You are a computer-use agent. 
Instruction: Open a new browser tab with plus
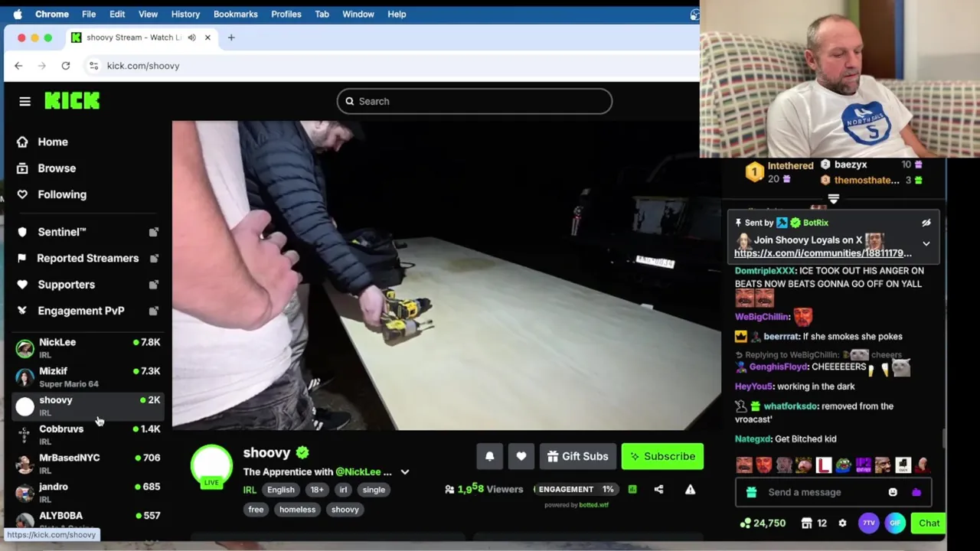(x=231, y=37)
